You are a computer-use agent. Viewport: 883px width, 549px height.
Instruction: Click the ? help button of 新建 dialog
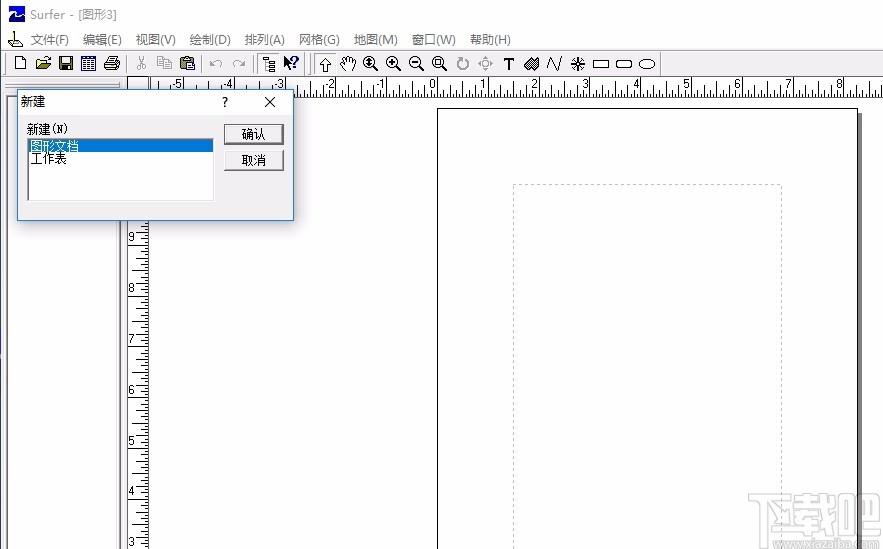tap(225, 102)
